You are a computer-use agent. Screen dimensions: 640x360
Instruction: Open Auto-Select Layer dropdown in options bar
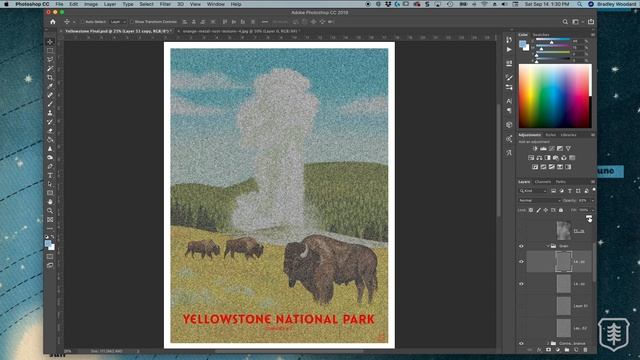tap(118, 22)
